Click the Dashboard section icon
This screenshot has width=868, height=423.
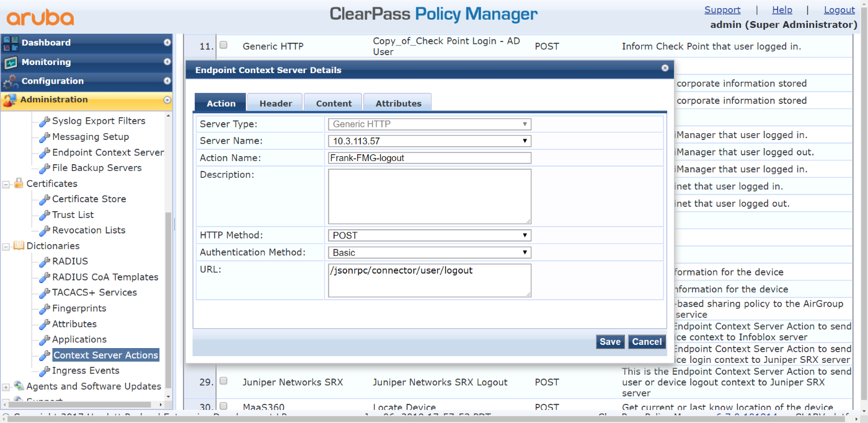pos(11,43)
